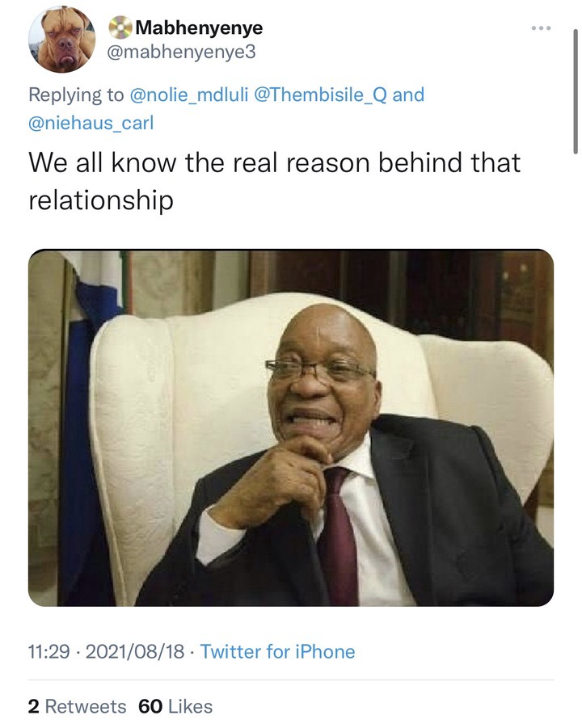
Task: Show the 60 Likes list
Action: point(175,706)
